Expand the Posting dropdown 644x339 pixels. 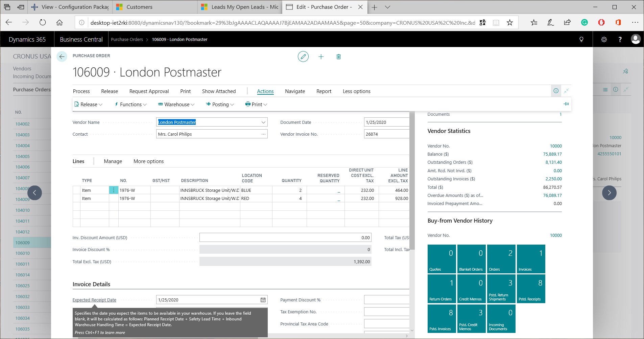pyautogui.click(x=220, y=105)
